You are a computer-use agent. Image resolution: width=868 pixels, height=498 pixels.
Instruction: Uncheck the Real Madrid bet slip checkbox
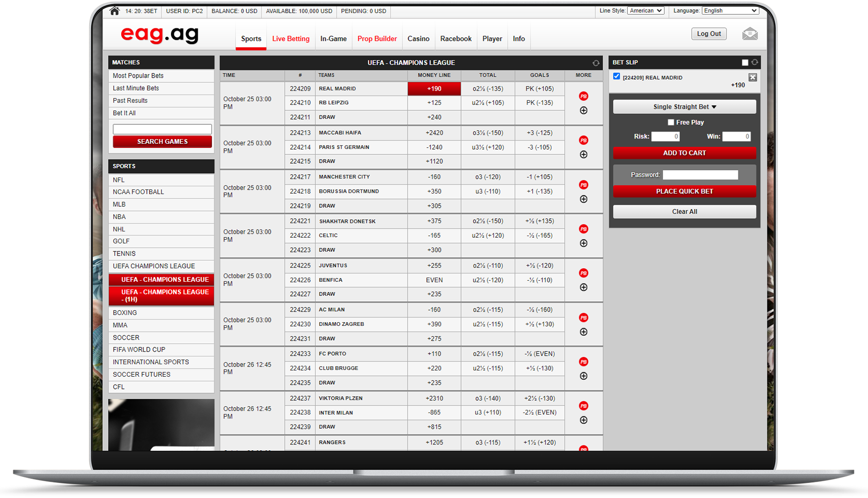coord(617,77)
